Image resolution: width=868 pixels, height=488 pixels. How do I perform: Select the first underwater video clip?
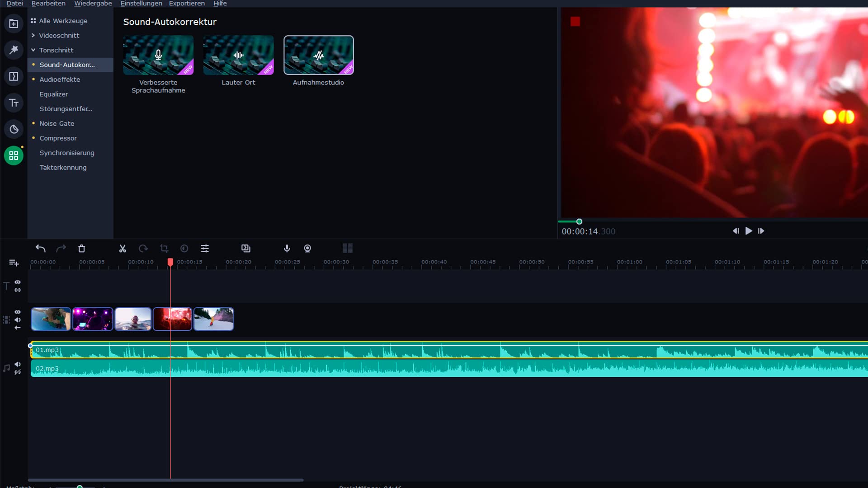coord(51,319)
